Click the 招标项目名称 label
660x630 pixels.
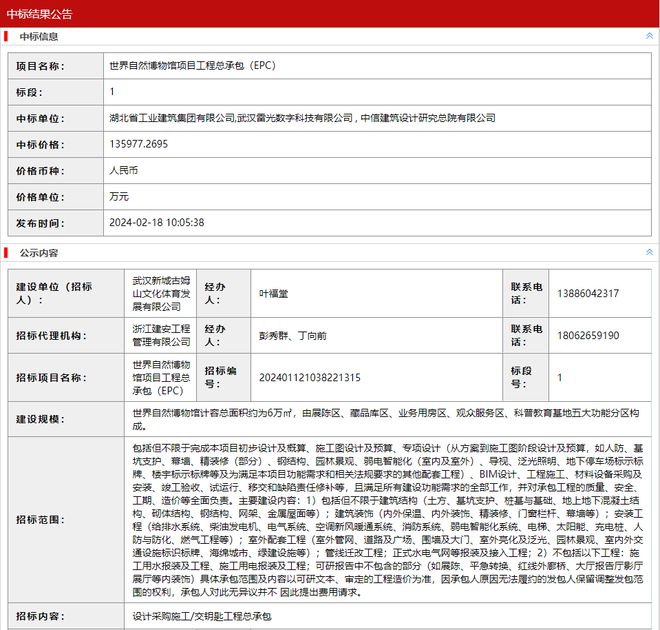point(51,378)
